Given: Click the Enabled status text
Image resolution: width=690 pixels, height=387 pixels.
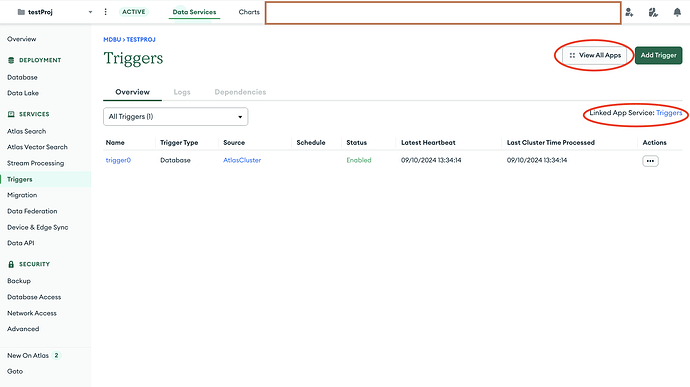Looking at the screenshot, I should point(359,160).
